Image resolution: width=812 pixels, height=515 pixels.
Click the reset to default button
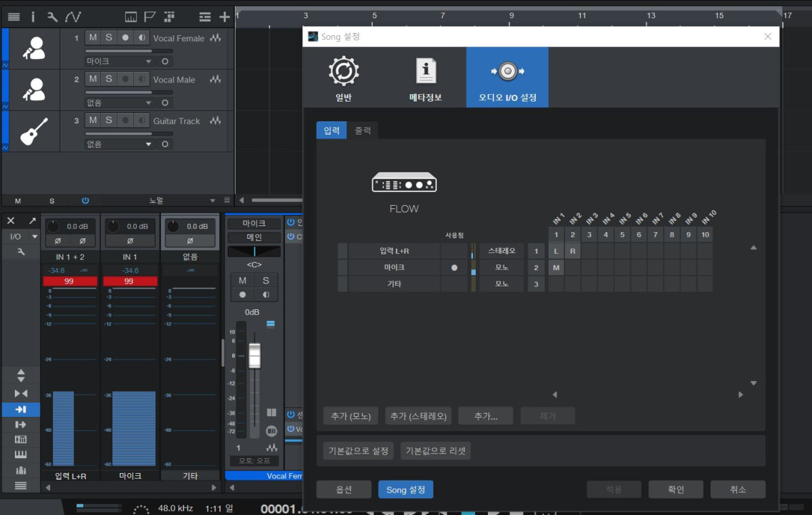click(x=435, y=451)
